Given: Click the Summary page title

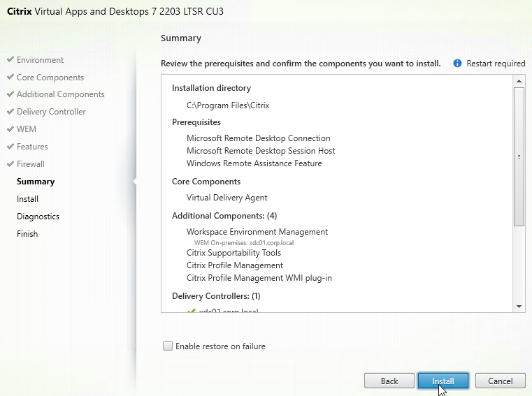Looking at the screenshot, I should point(181,38).
